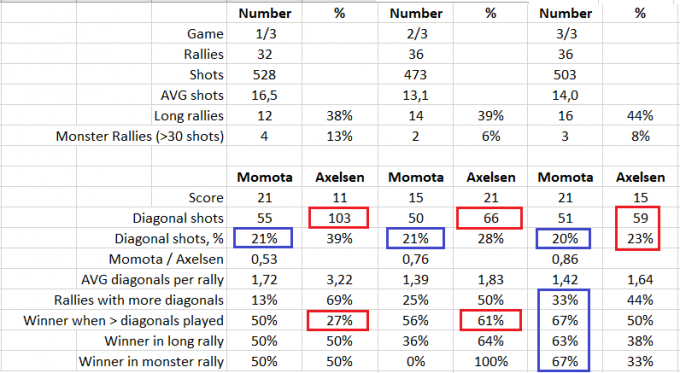Select the Monster Rallies (>30 shots) label
Screen dimensions: 680x373
140,136
